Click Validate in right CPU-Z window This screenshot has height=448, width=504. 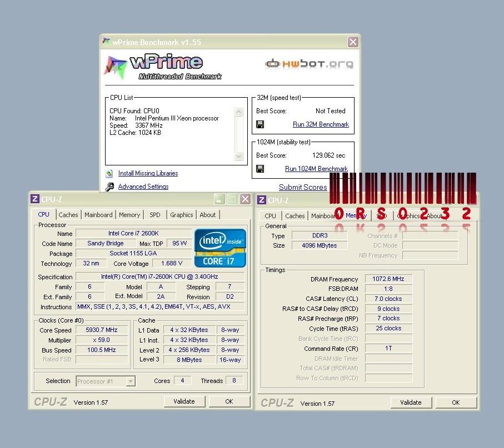(x=411, y=402)
